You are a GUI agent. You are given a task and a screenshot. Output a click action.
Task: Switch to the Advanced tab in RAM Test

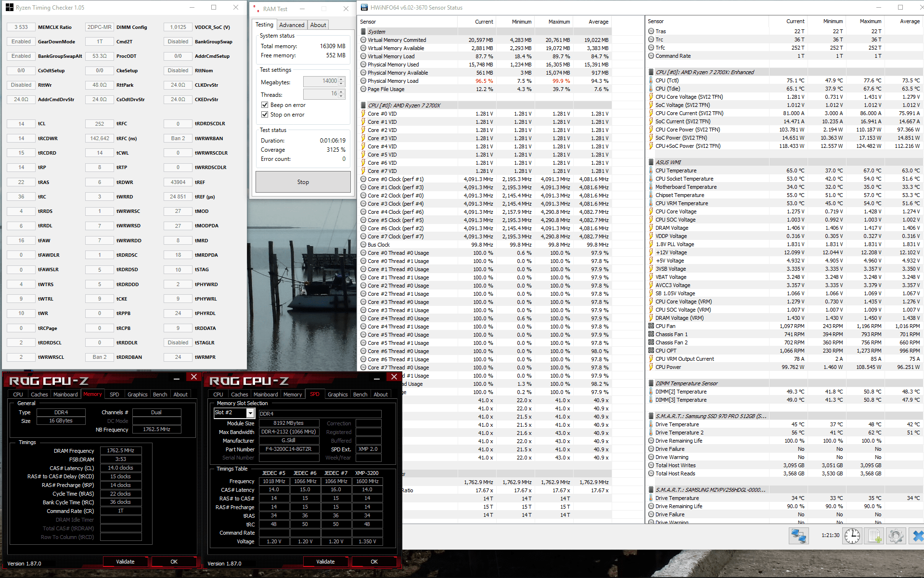292,25
